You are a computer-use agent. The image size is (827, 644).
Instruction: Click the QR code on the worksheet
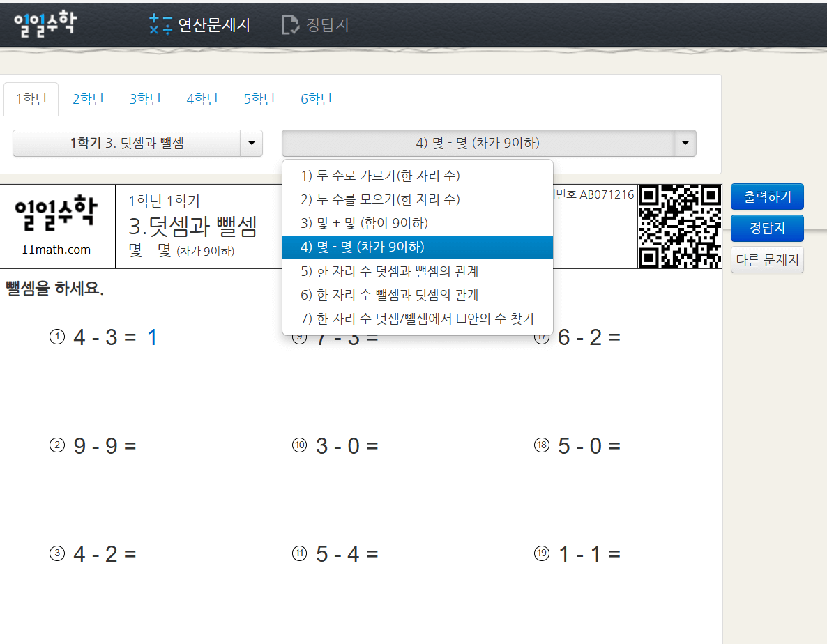point(679,227)
